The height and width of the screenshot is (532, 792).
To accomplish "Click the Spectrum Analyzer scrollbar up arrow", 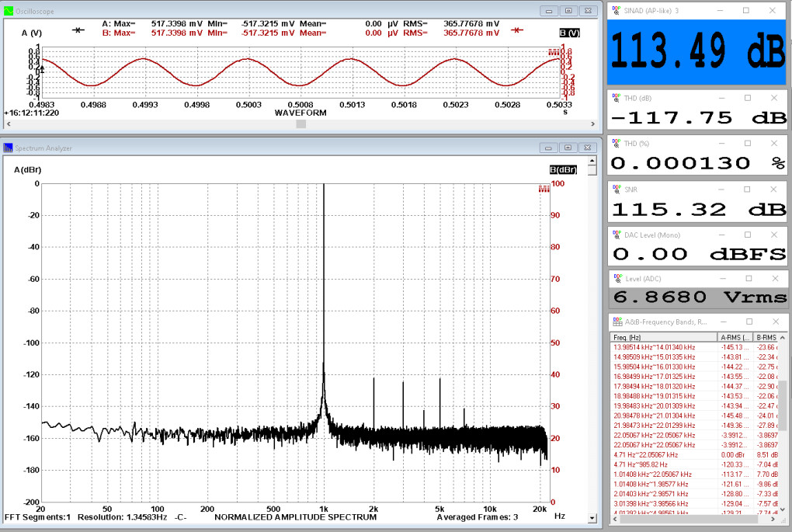I will 592,161.
